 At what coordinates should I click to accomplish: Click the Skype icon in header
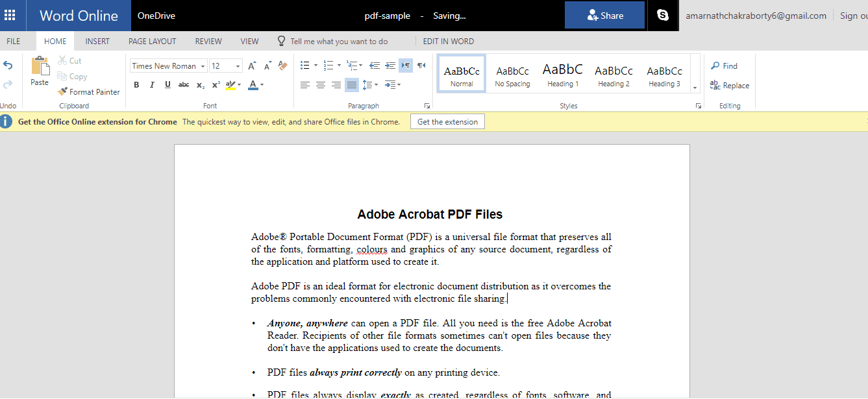click(662, 16)
